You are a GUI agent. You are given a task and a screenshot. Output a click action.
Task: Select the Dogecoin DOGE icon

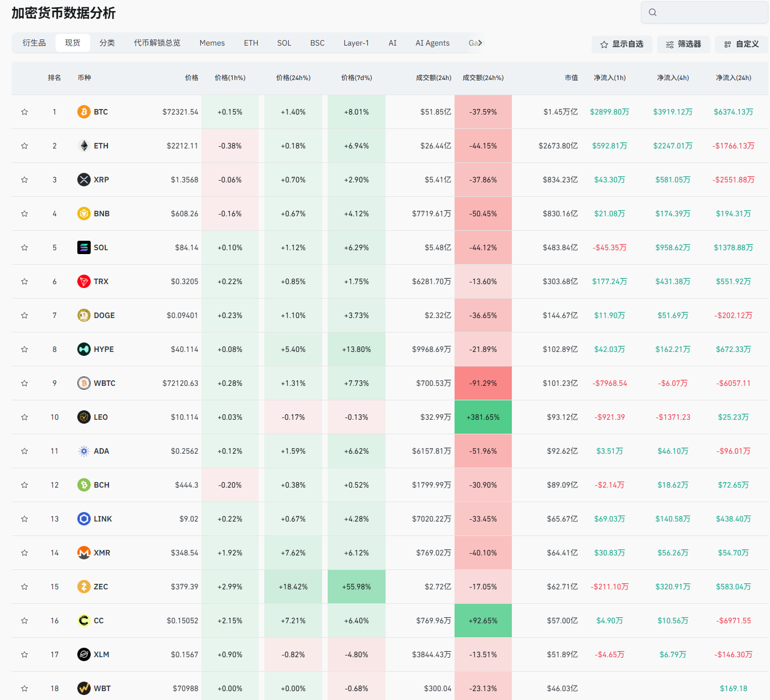83,315
